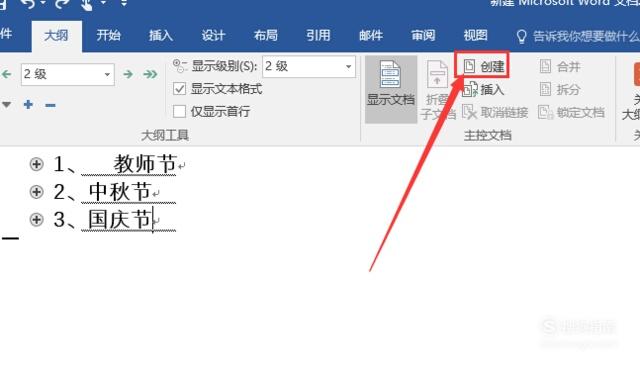Click the 告诉我你想要做什么 search box

[x=578, y=36]
